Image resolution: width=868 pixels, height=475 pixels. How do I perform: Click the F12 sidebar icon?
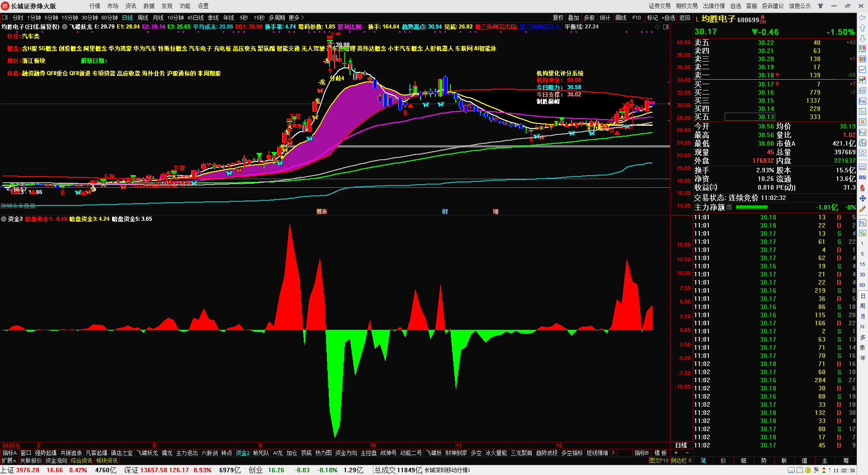click(863, 133)
